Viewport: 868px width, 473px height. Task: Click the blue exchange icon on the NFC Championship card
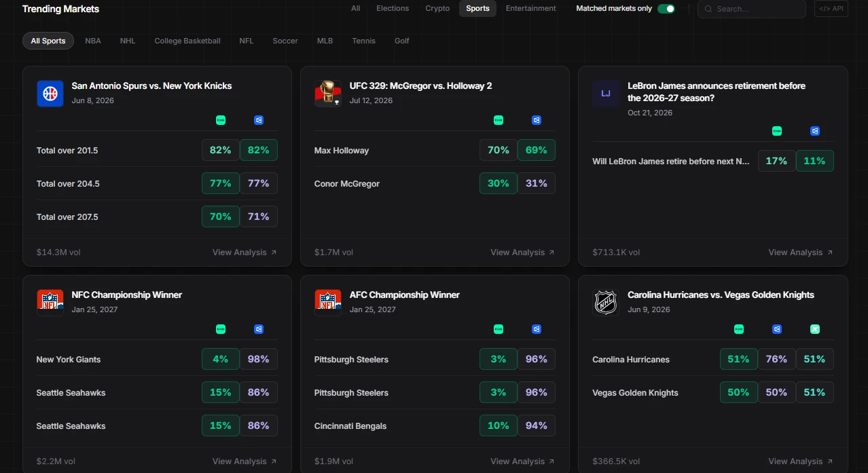pyautogui.click(x=259, y=329)
